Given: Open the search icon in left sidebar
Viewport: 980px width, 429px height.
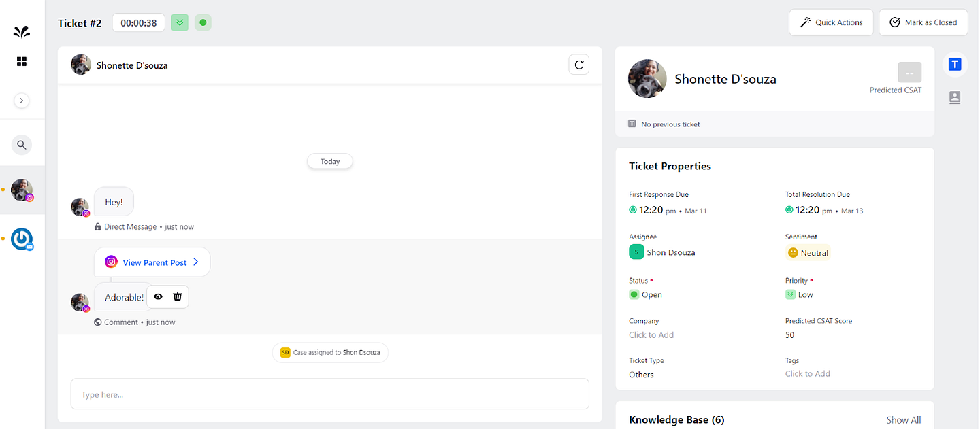Looking at the screenshot, I should coord(22,145).
